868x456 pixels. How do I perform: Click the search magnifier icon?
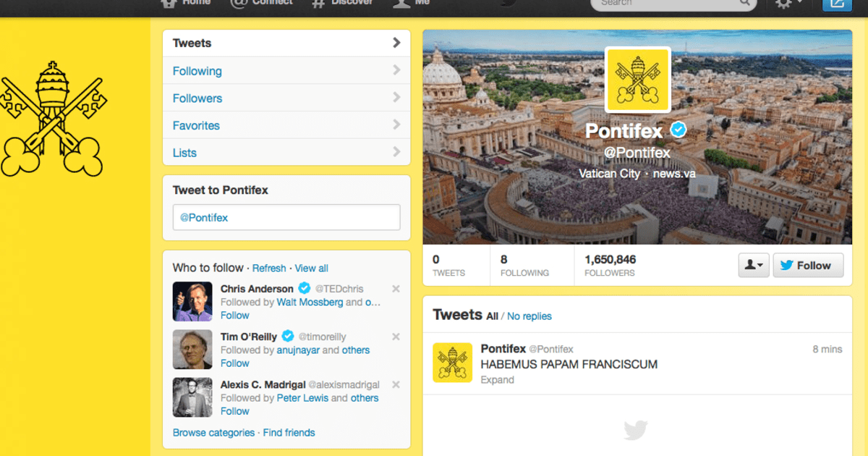744,4
